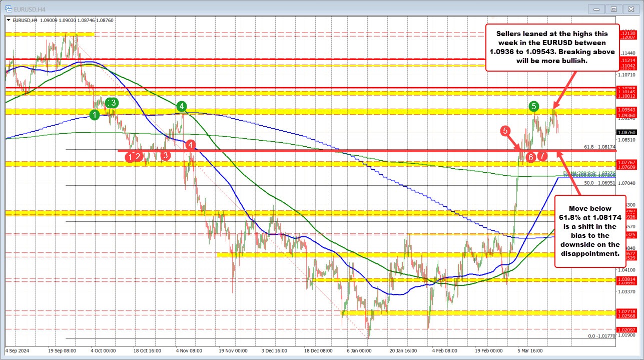Image resolution: width=644 pixels, height=360 pixels.
Task: Click the restore-down window button
Action: [613, 9]
